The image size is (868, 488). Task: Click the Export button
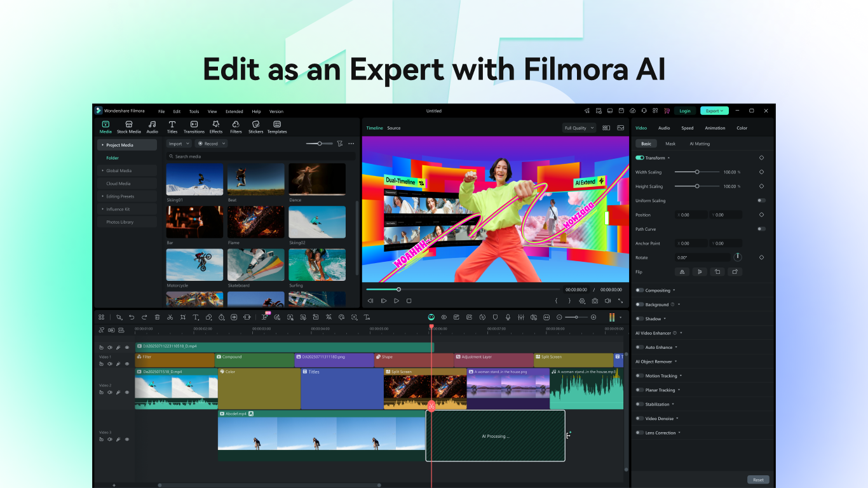tap(713, 110)
